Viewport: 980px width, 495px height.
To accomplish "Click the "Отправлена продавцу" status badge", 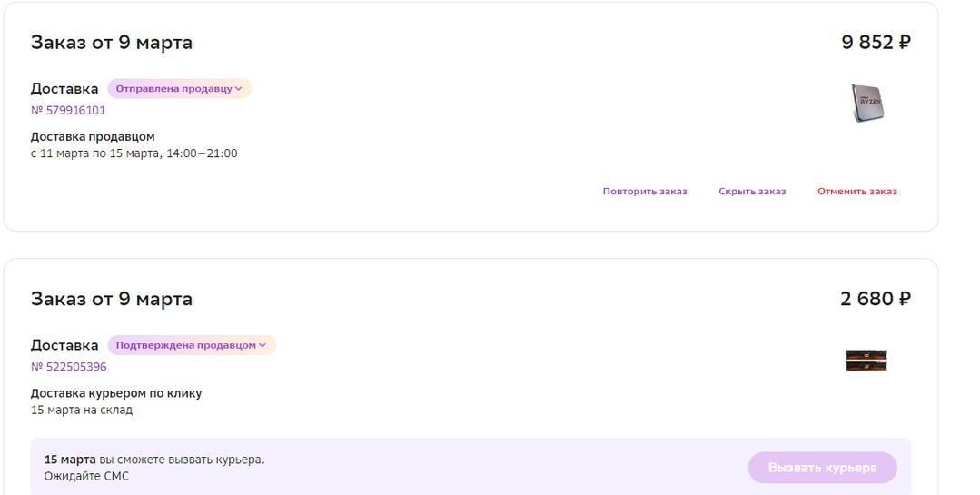I will coord(173,89).
